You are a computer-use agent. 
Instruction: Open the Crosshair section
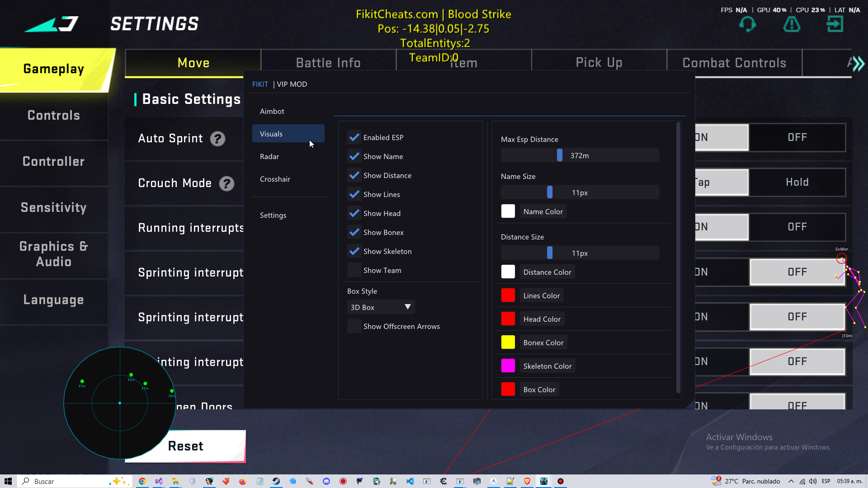288,179
